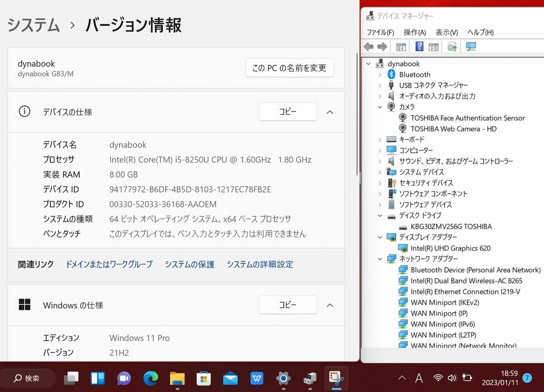The width and height of the screenshot is (544, 392).
Task: Select Intel(R) UHD Graphics 620 adapter
Action: [450, 248]
